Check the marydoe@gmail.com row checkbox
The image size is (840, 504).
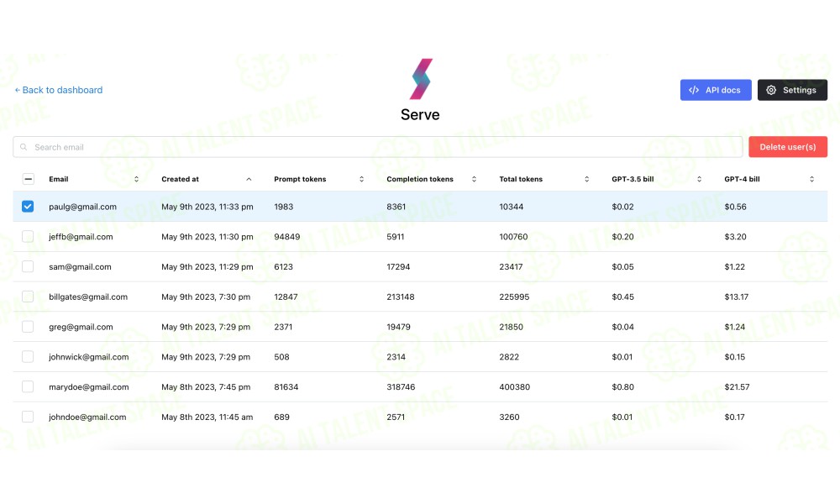pyautogui.click(x=28, y=386)
